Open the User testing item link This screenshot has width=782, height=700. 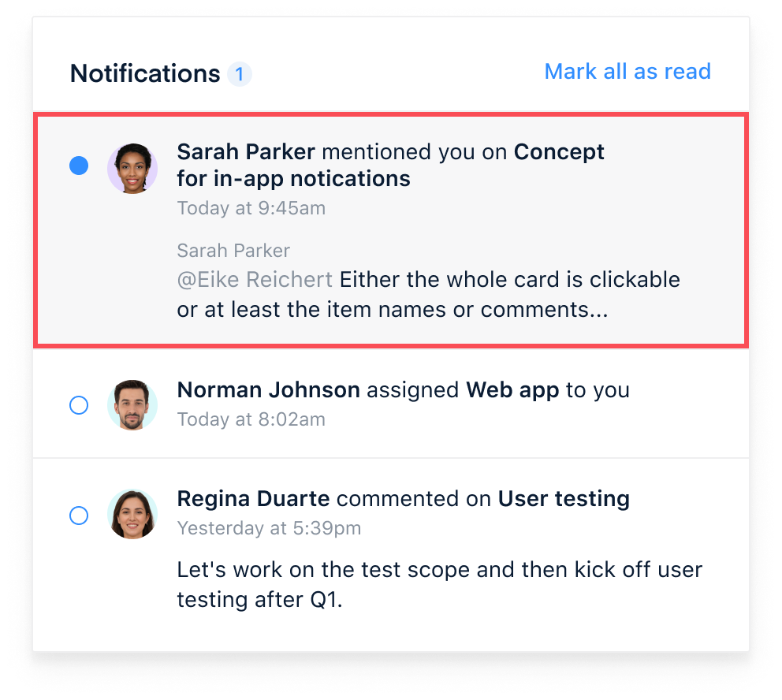[x=564, y=498]
